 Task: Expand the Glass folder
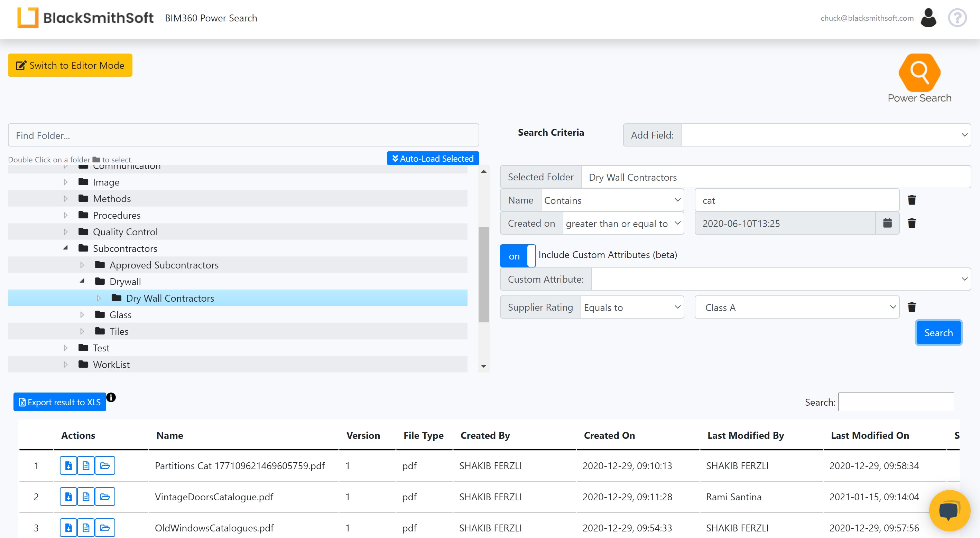pyautogui.click(x=82, y=315)
